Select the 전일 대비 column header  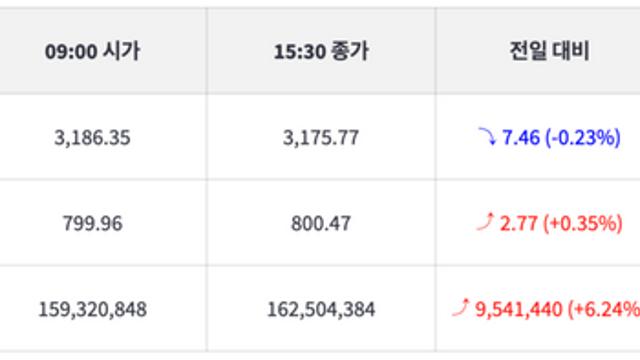tap(549, 51)
